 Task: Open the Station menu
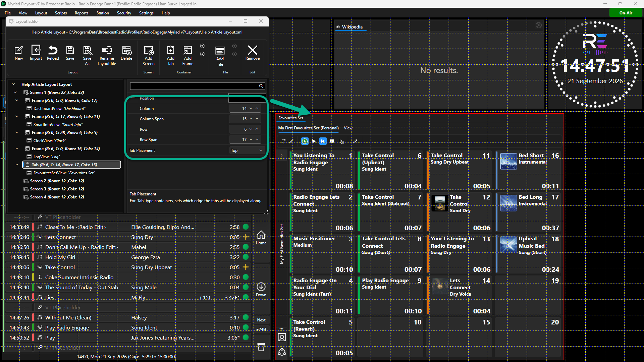tap(102, 13)
